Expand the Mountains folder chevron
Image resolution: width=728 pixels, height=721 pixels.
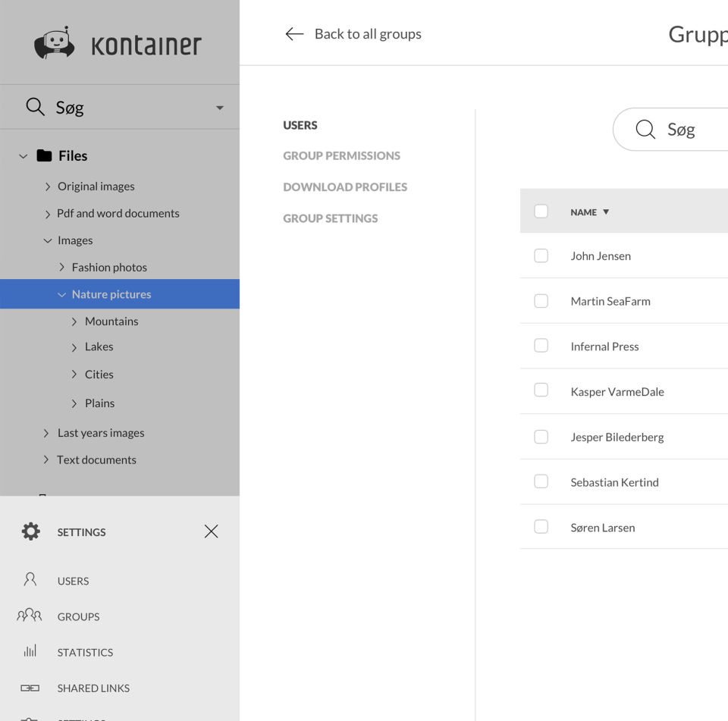pyautogui.click(x=74, y=321)
